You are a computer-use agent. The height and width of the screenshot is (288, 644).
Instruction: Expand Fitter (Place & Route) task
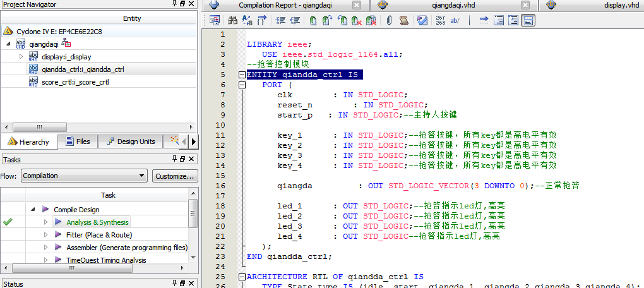coord(46,235)
